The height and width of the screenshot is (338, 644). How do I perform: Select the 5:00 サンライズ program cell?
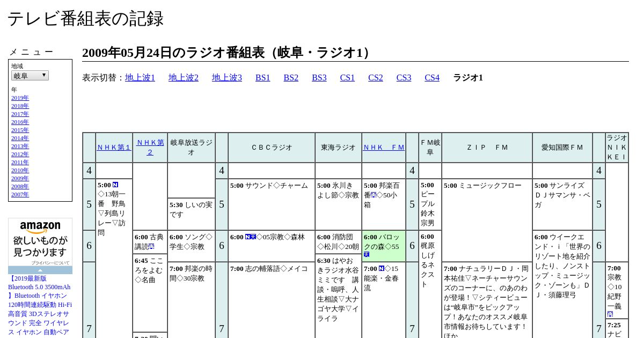(x=562, y=204)
